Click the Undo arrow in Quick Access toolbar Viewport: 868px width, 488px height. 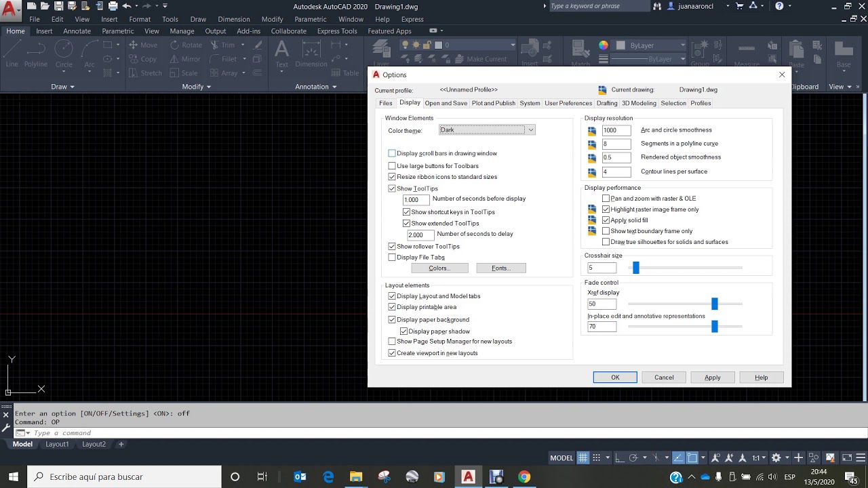[126, 6]
